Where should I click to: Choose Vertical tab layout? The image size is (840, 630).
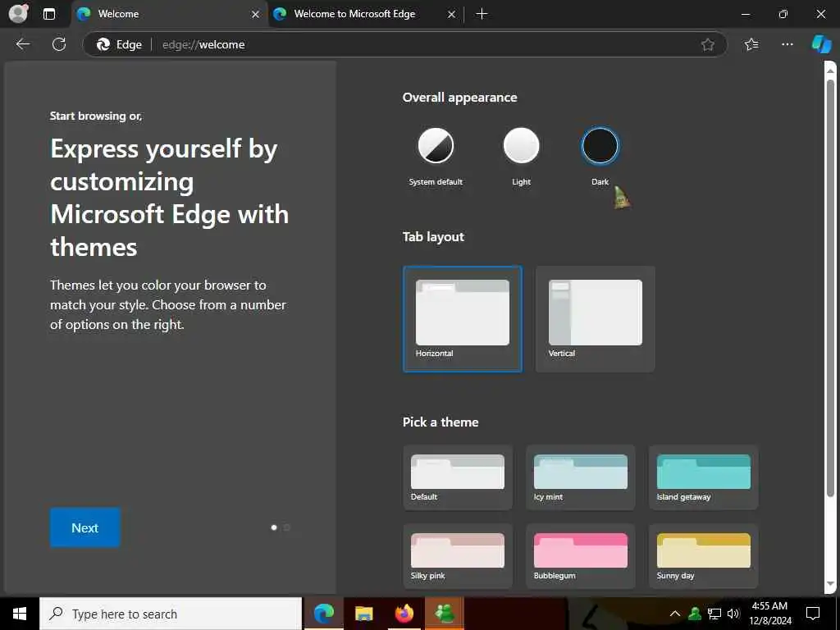tap(596, 319)
